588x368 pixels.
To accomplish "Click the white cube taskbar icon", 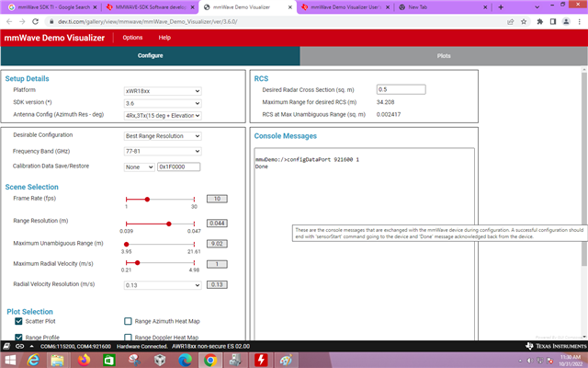I will (x=160, y=361).
